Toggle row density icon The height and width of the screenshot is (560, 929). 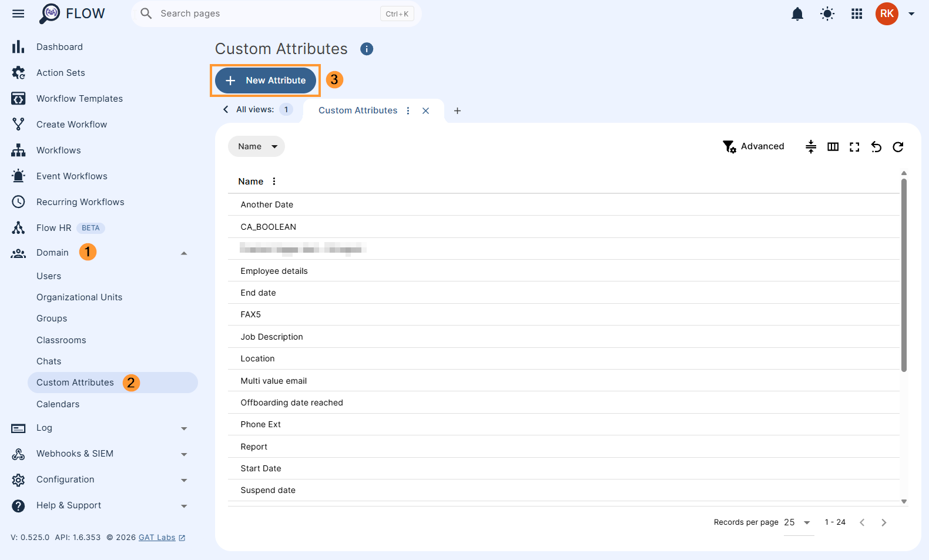811,146
